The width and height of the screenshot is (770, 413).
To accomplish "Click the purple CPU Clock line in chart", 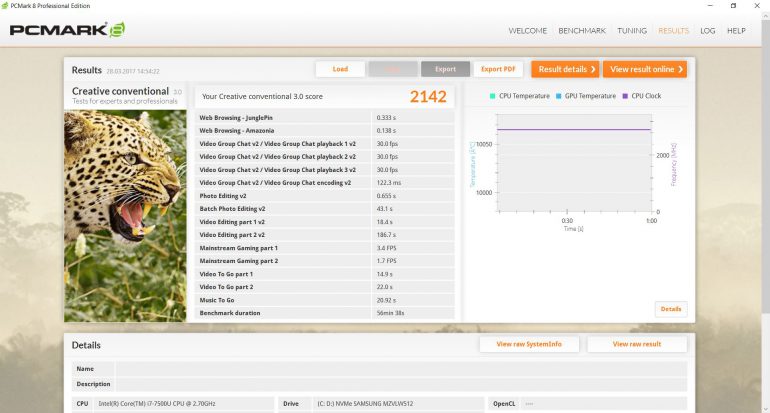I will (x=574, y=130).
